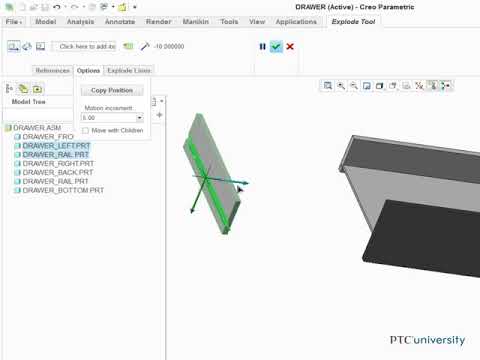
Task: Click the plus icon beside Model Tree panel
Action: pyautogui.click(x=159, y=115)
